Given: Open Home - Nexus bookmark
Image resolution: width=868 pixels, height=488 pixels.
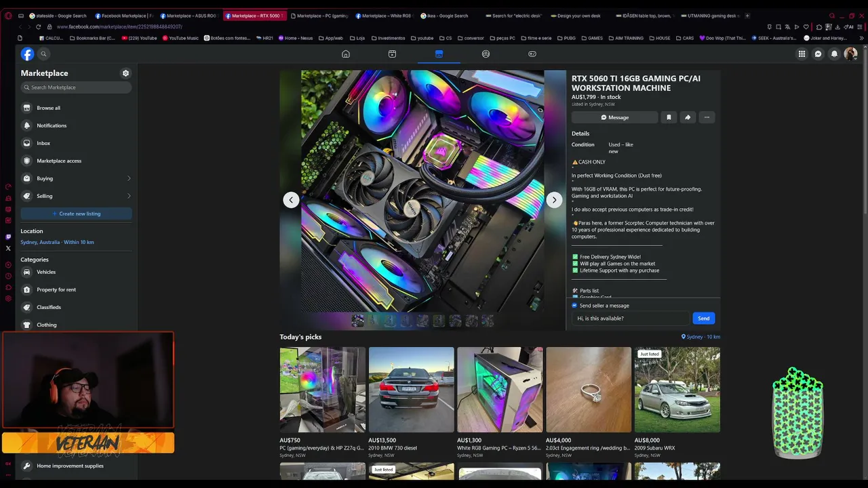Looking at the screenshot, I should (295, 38).
